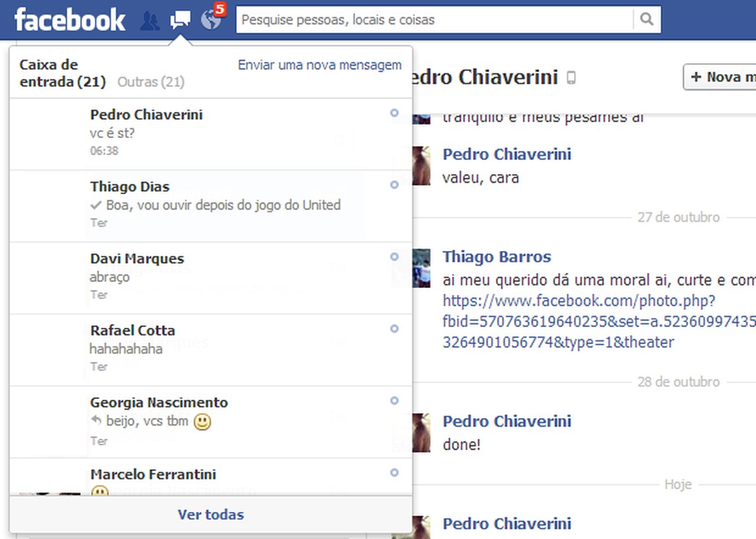Click the Ver todas link

pos(210,514)
